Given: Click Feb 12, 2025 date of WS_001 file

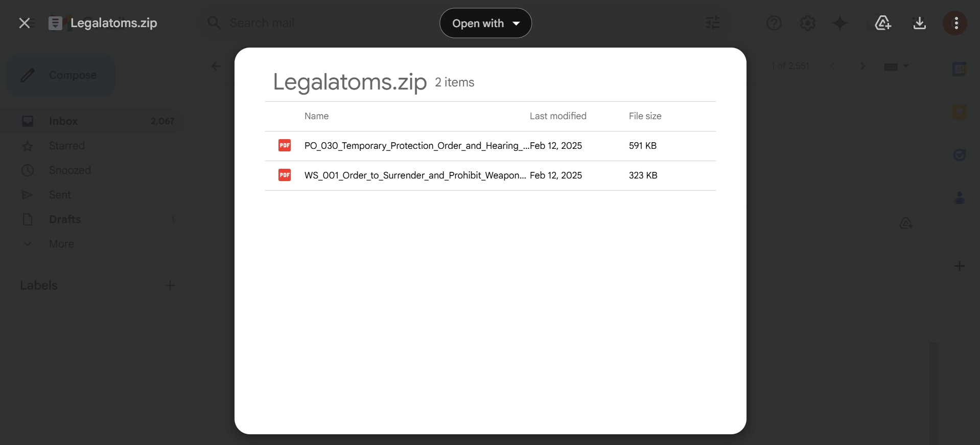Looking at the screenshot, I should (x=556, y=175).
